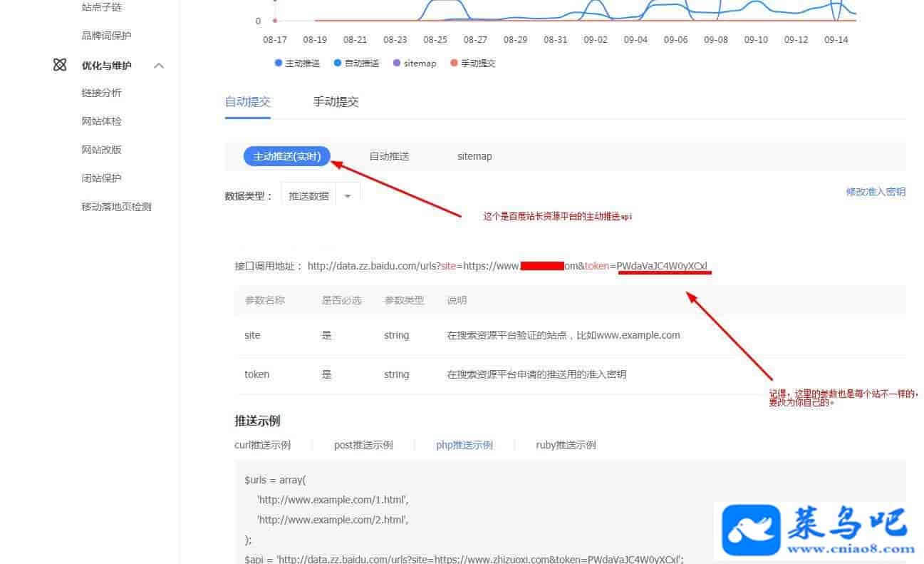The height and width of the screenshot is (564, 924).
Task: Switch to the 自动提交 tab
Action: click(248, 101)
